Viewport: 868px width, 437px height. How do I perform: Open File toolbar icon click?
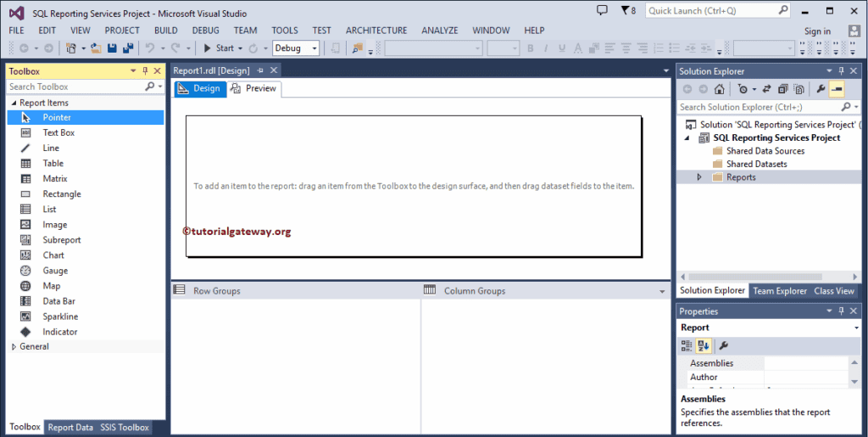pos(97,48)
